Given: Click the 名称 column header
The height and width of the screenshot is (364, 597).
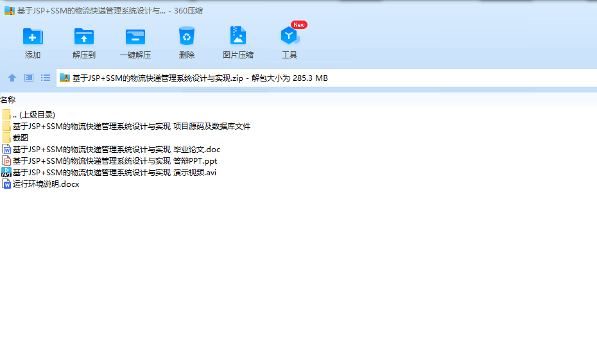Looking at the screenshot, I should click(x=8, y=100).
